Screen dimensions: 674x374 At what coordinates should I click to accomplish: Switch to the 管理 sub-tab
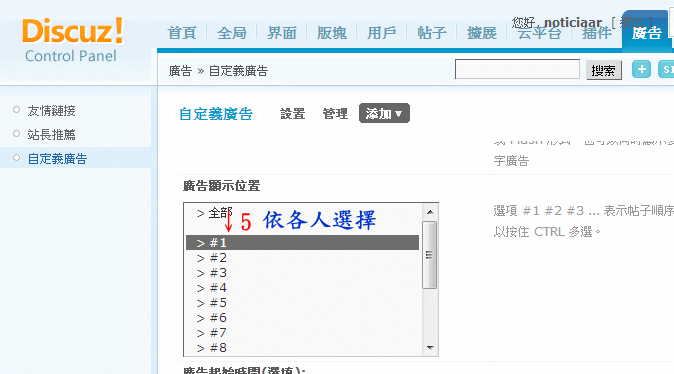pyautogui.click(x=335, y=114)
